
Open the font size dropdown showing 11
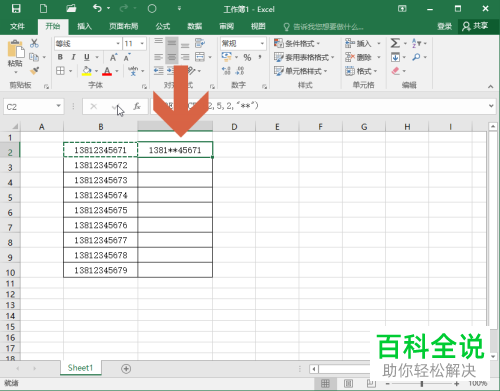[x=142, y=44]
